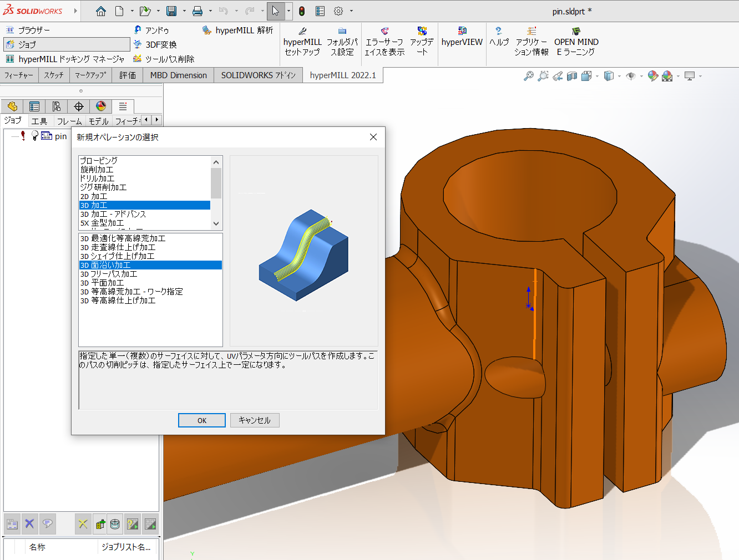
Task: Switch to the スケッチ ribbon tab
Action: pos(54,75)
